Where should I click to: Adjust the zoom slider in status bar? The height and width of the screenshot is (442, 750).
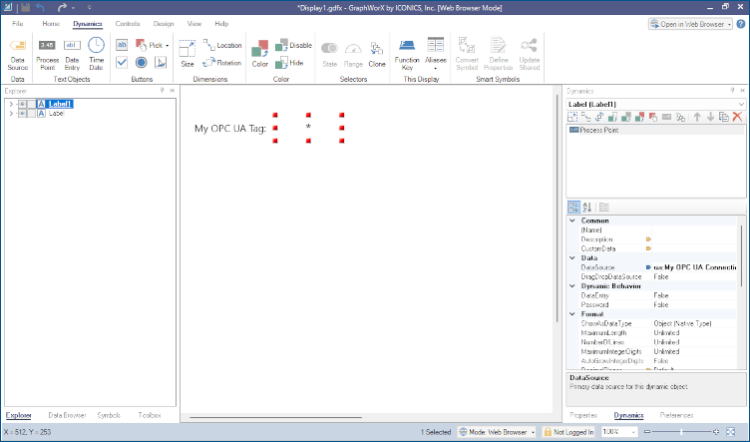click(682, 432)
